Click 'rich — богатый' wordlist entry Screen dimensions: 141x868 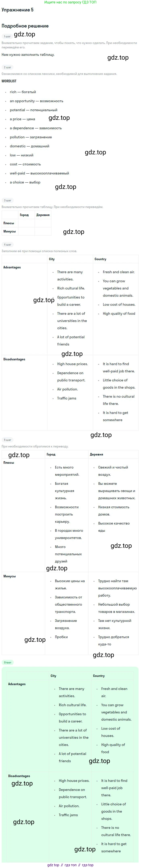click(23, 92)
